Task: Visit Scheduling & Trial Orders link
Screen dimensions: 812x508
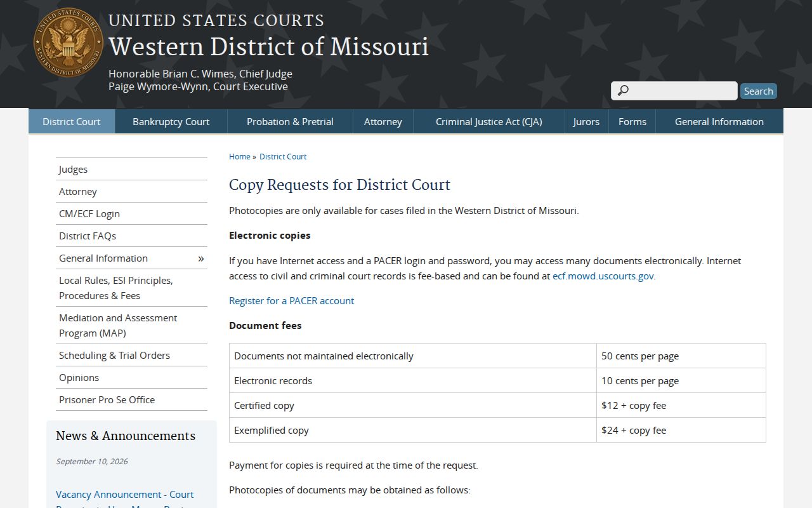Action: [131, 355]
